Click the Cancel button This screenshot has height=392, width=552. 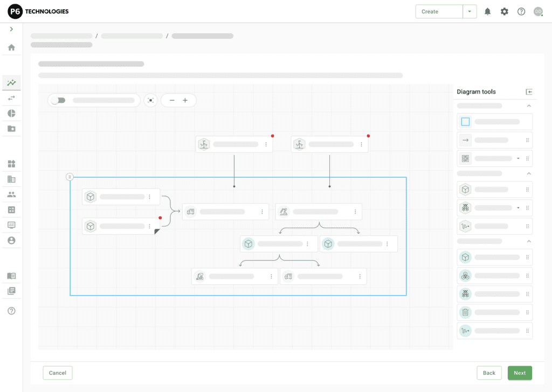(57, 373)
